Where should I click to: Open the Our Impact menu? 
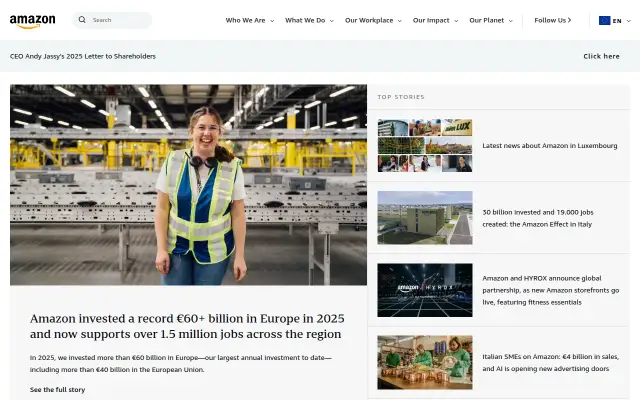point(431,20)
